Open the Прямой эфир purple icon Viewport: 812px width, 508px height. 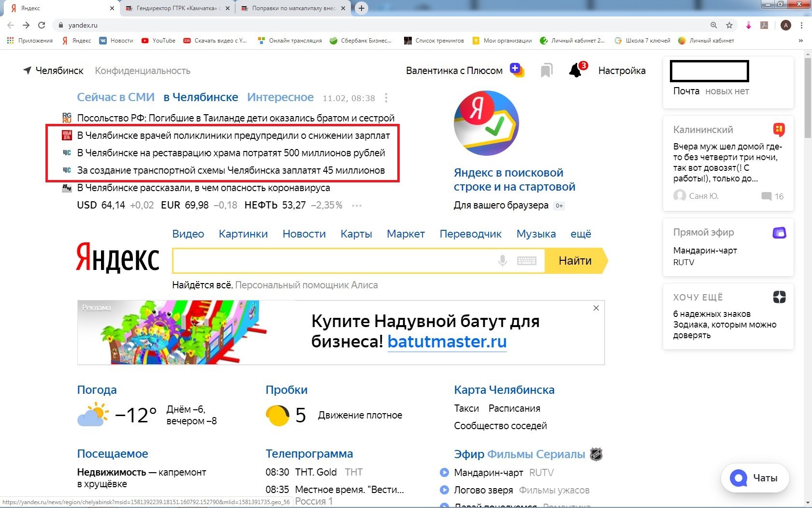(779, 233)
